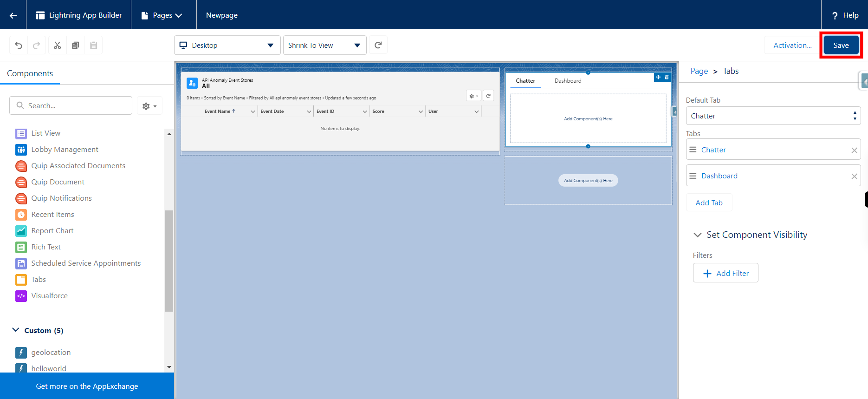868x399 pixels.
Task: Click the Tabs component icon
Action: (21, 280)
